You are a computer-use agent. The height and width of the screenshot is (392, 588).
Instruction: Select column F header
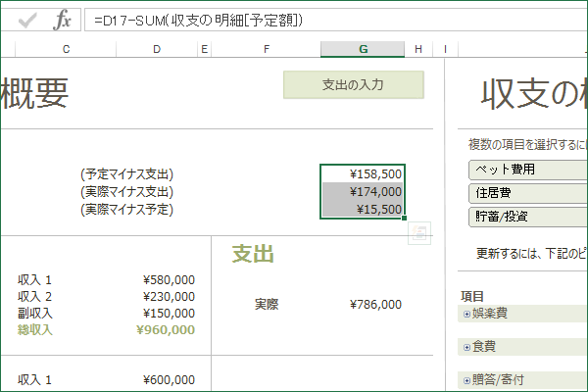click(267, 49)
